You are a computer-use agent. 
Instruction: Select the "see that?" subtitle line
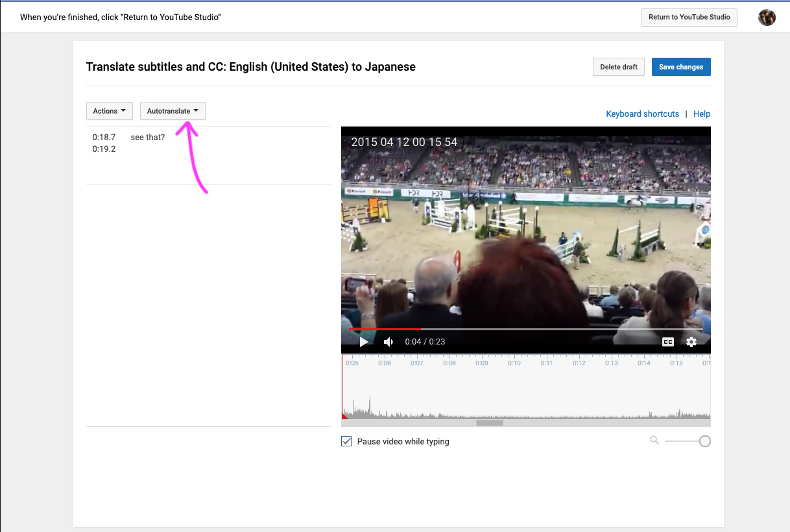148,138
